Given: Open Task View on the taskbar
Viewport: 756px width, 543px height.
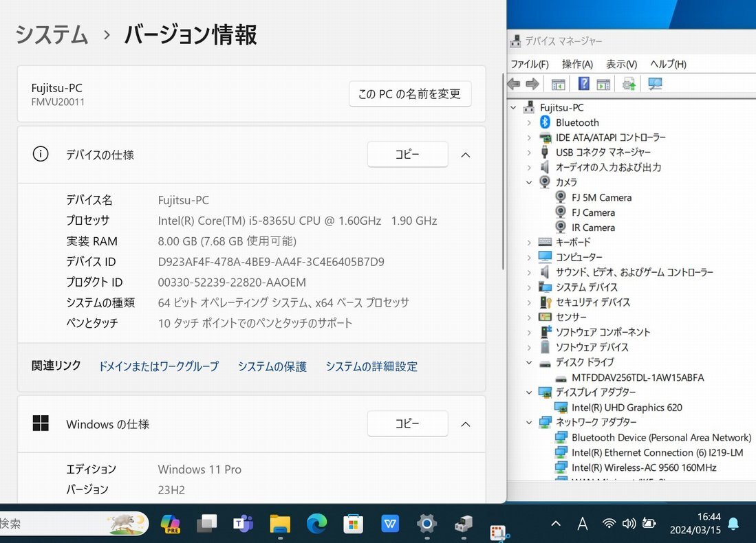Looking at the screenshot, I should (207, 524).
